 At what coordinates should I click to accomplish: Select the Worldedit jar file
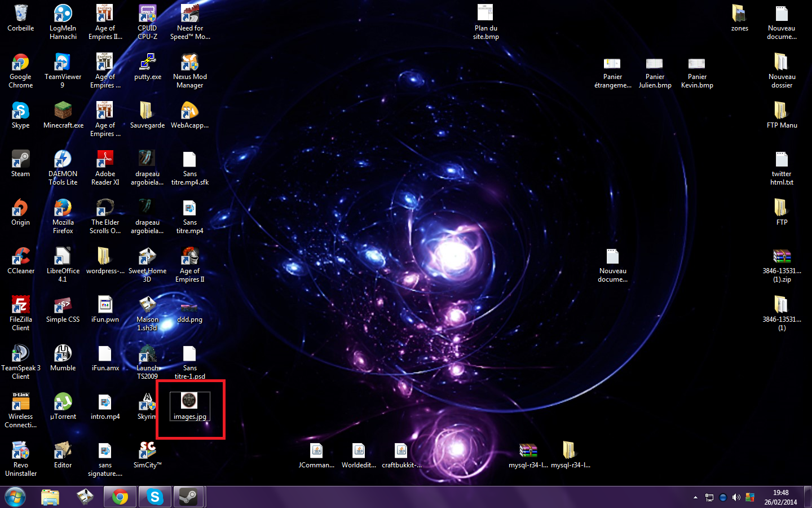359,455
